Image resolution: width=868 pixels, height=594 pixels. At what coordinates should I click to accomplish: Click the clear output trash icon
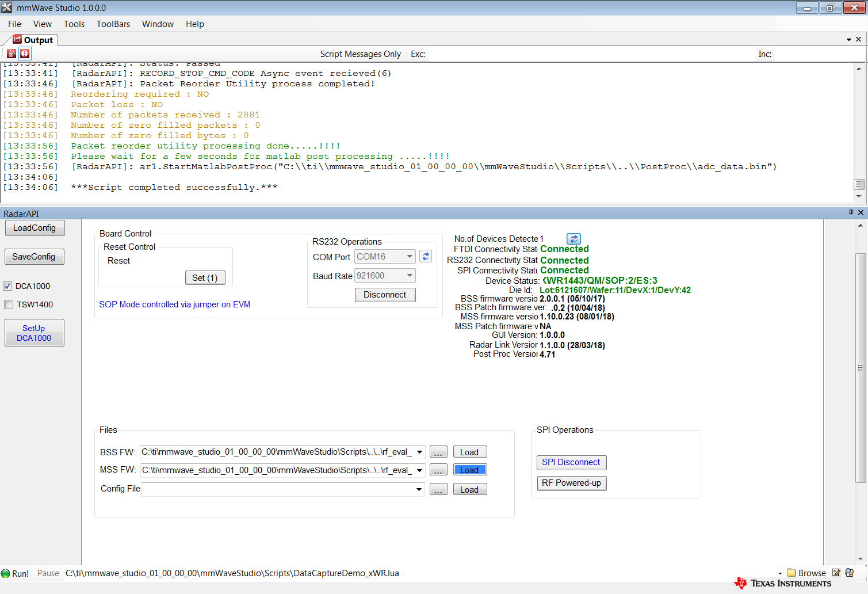point(12,54)
